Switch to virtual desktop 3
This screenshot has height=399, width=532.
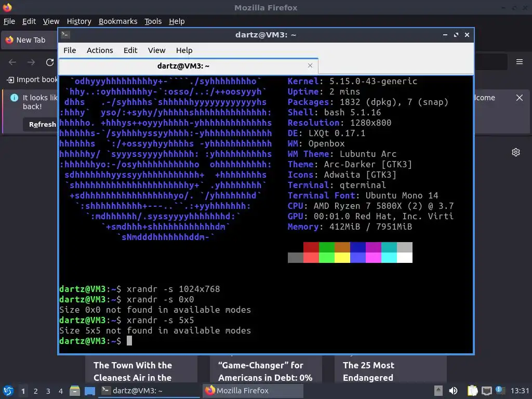(48, 391)
